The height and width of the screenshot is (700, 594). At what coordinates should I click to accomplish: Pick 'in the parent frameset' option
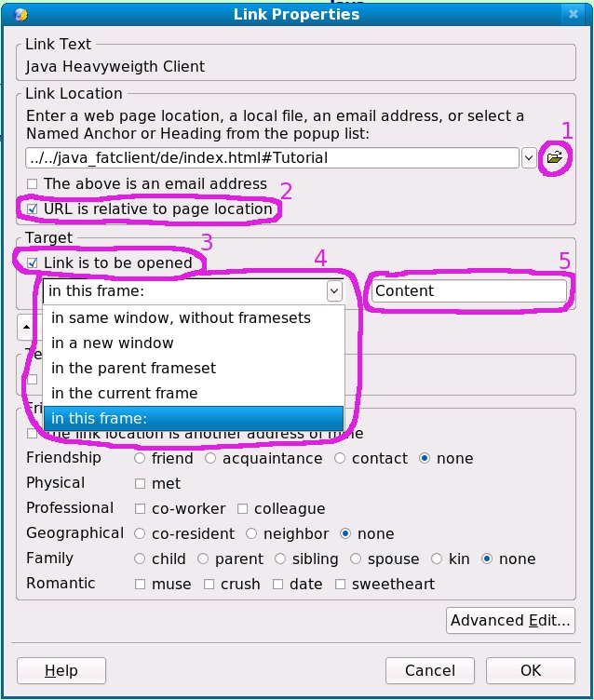133,368
